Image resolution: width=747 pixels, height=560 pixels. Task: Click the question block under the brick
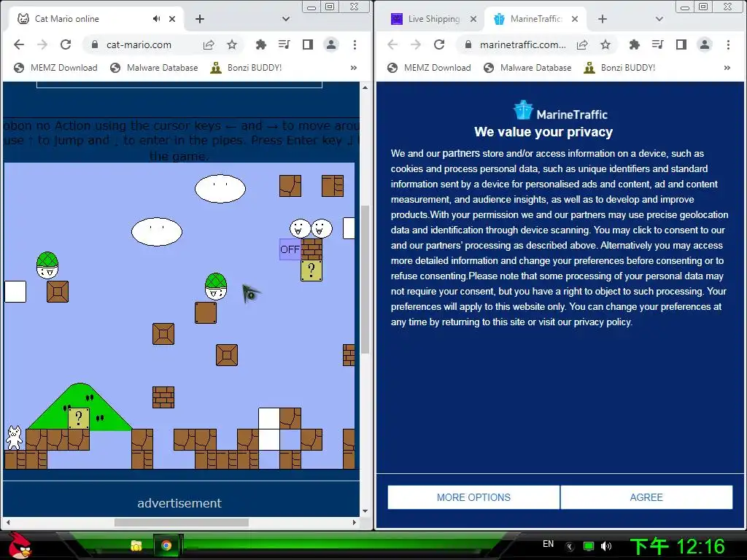[311, 271]
